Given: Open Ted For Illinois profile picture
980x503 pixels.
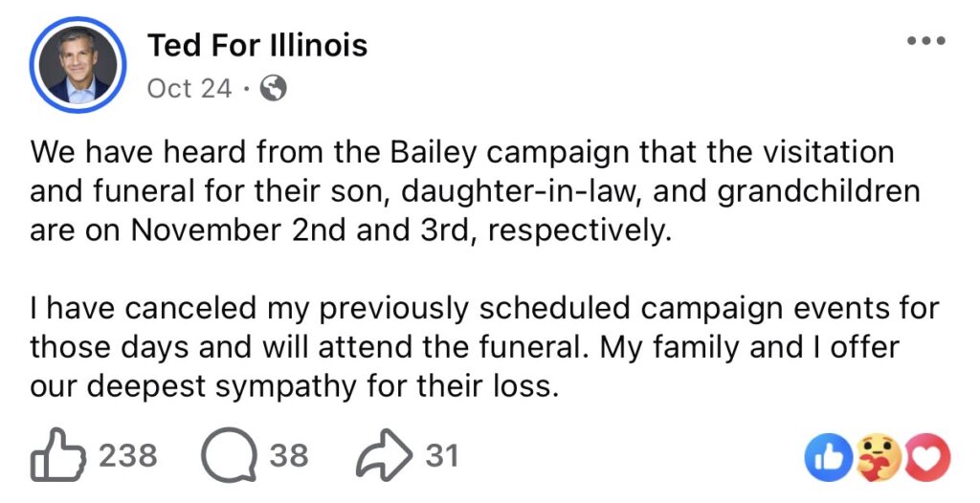Looking at the screenshot, I should tap(78, 64).
